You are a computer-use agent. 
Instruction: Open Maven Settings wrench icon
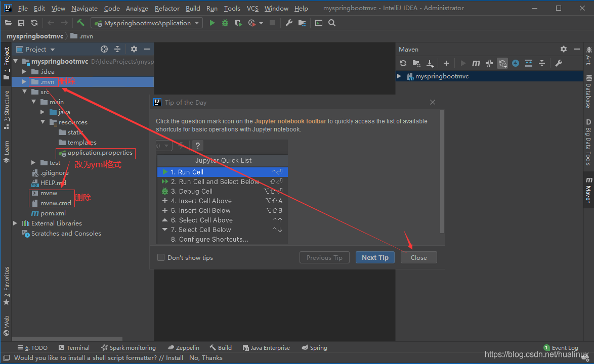[559, 63]
